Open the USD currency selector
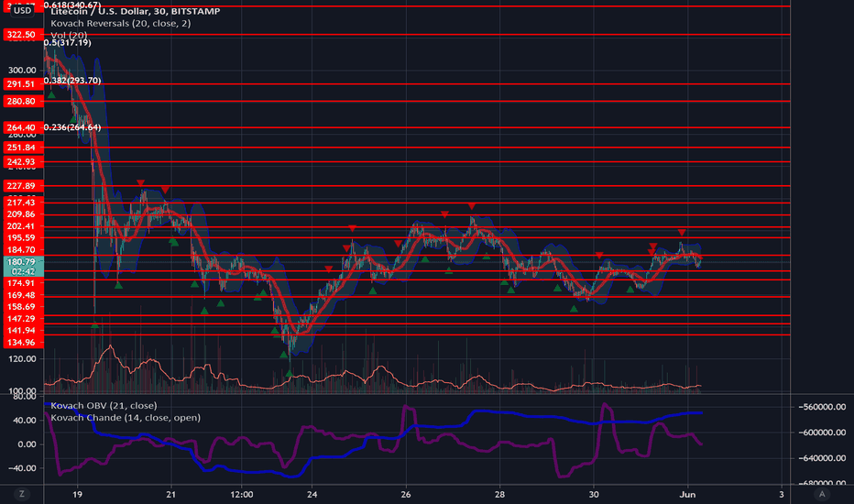 22,10
